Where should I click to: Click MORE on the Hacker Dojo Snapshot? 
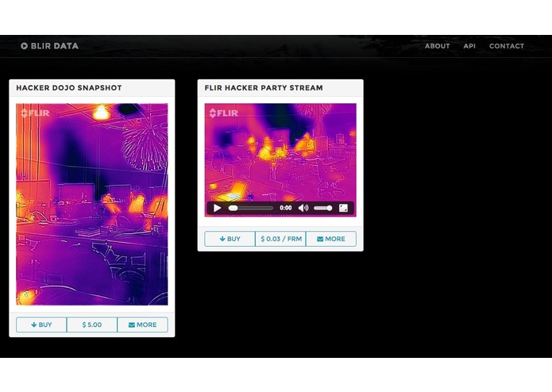pos(143,325)
